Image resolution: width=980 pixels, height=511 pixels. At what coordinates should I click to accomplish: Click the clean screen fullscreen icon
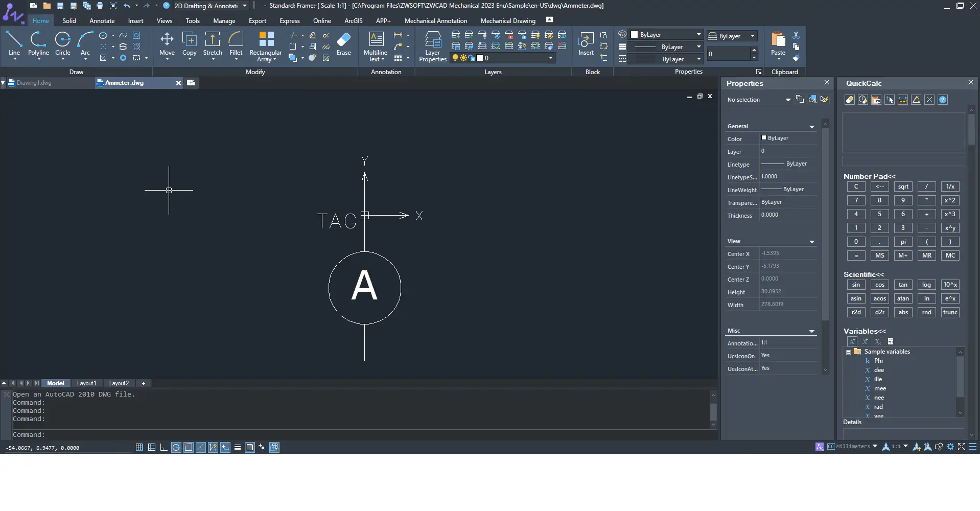pos(962,447)
